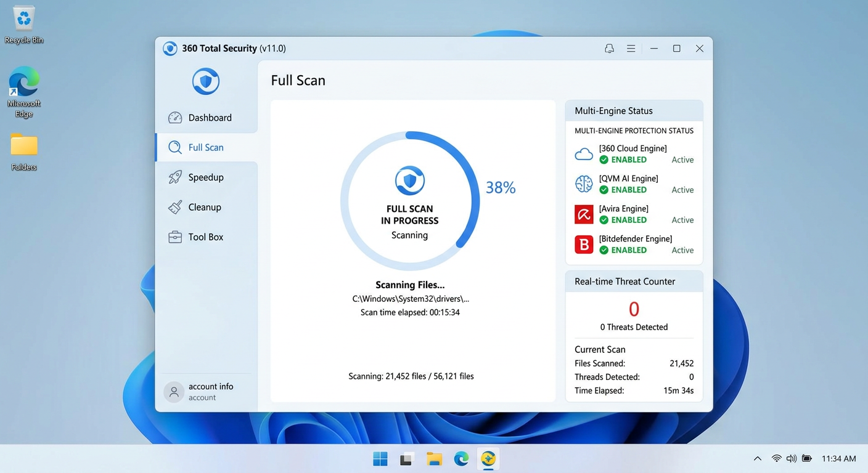Click the Tool Box briefcase icon
868x473 pixels.
[x=174, y=236]
